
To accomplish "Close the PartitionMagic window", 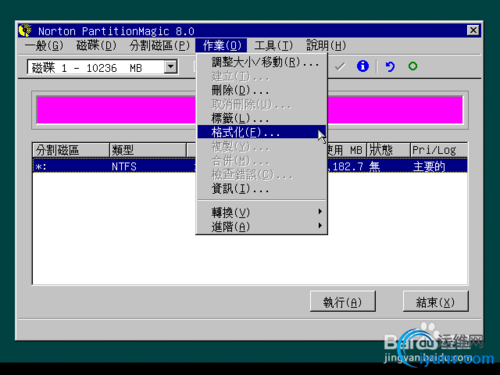I will click(x=473, y=30).
